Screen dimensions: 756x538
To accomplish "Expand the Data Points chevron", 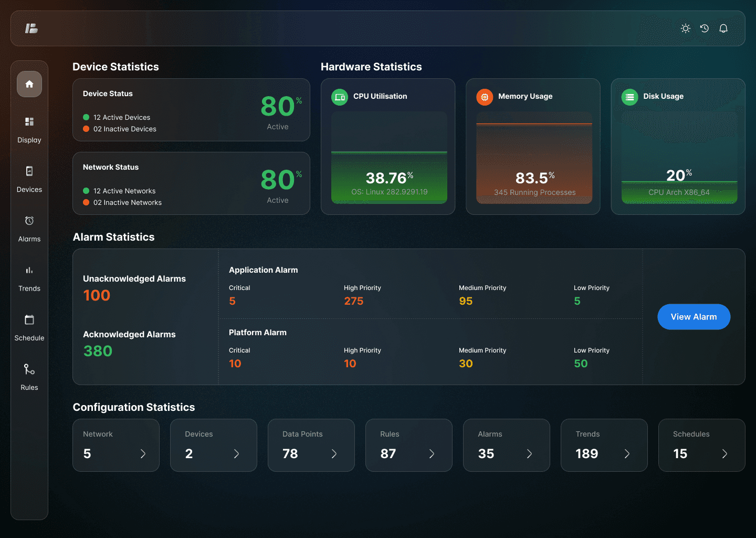I will point(334,454).
